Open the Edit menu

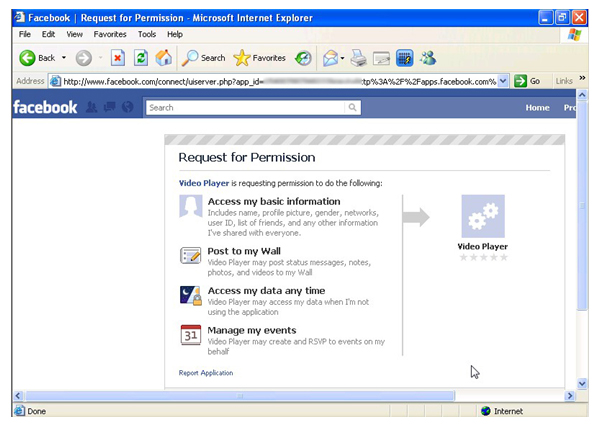48,34
